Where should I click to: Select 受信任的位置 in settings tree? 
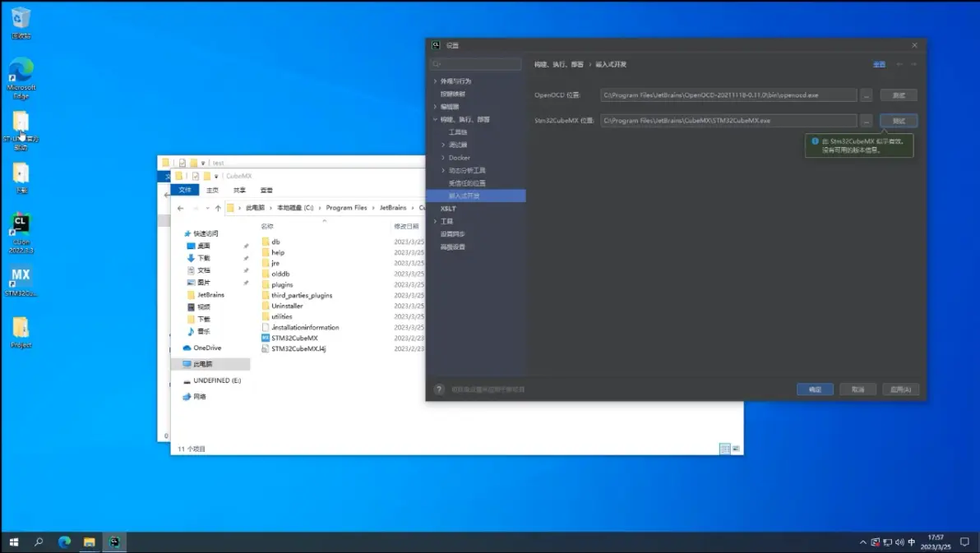point(467,183)
